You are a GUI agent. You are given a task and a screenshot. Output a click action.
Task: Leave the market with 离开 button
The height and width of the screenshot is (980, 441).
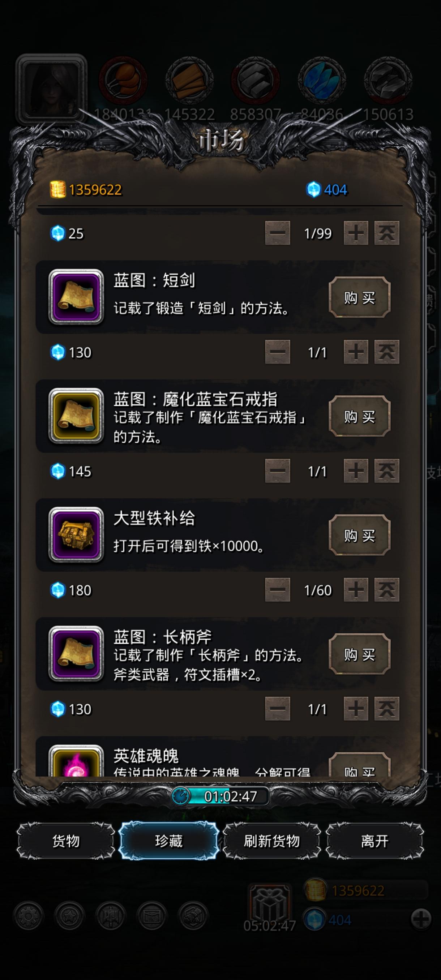coord(375,841)
